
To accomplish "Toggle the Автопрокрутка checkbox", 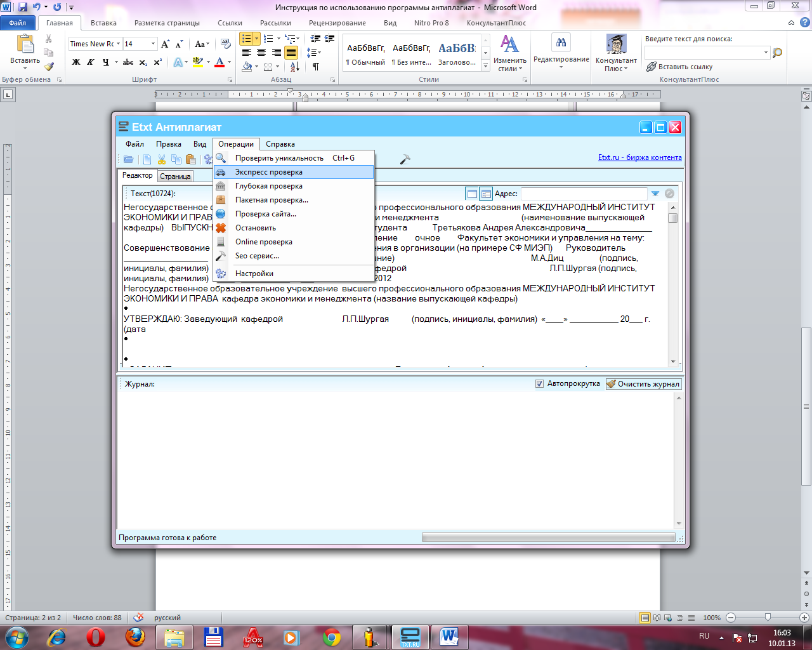I will click(x=539, y=383).
